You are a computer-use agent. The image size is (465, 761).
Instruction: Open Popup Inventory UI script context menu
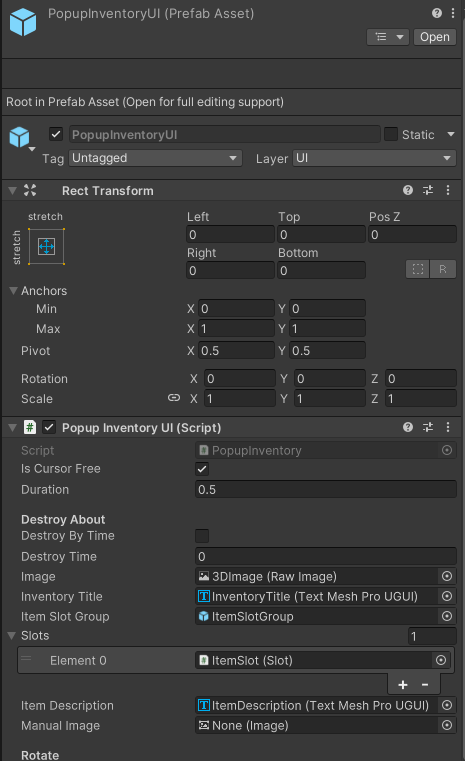(x=448, y=427)
